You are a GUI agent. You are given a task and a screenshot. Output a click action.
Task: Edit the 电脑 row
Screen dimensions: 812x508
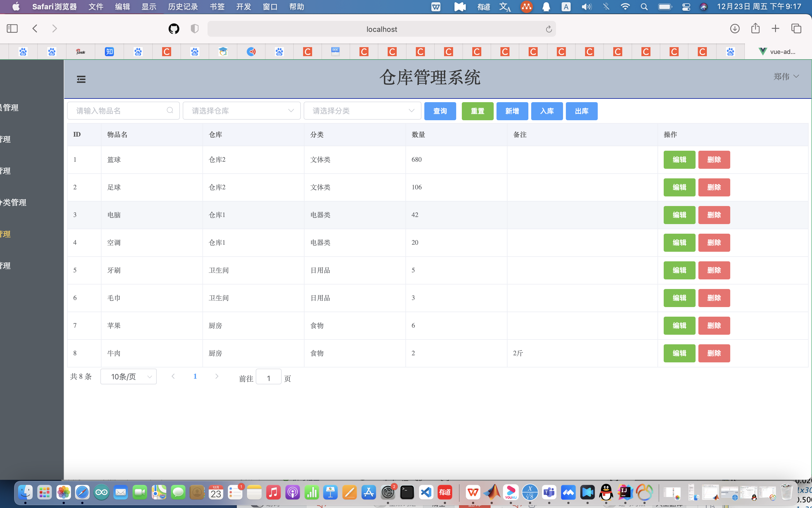679,215
